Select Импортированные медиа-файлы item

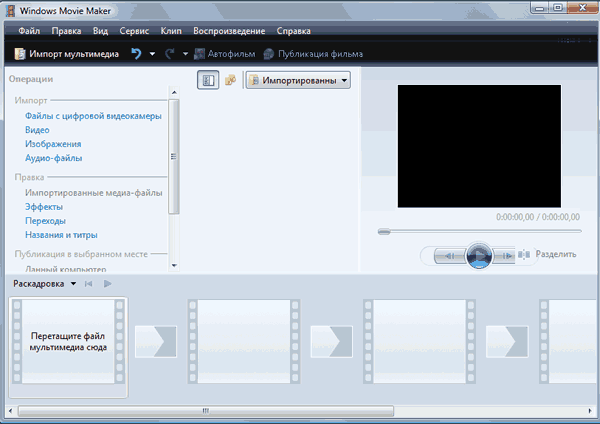tap(94, 193)
